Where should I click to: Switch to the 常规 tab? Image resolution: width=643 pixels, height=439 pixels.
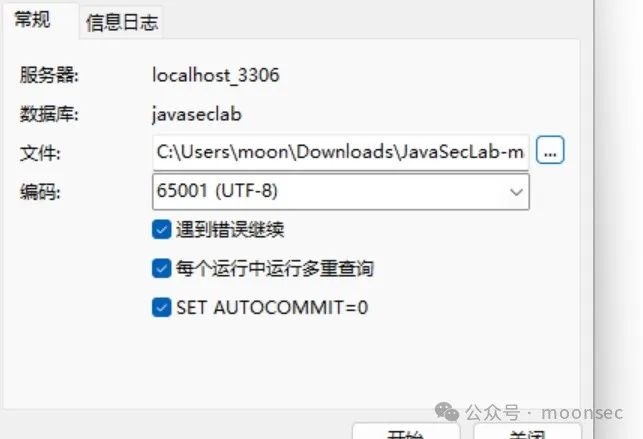point(32,20)
